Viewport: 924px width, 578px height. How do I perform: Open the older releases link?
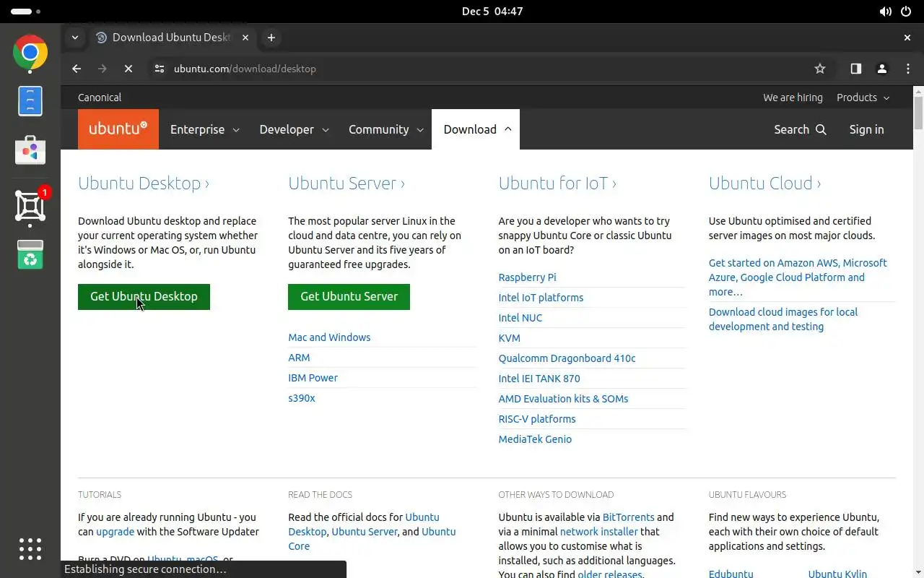point(610,574)
